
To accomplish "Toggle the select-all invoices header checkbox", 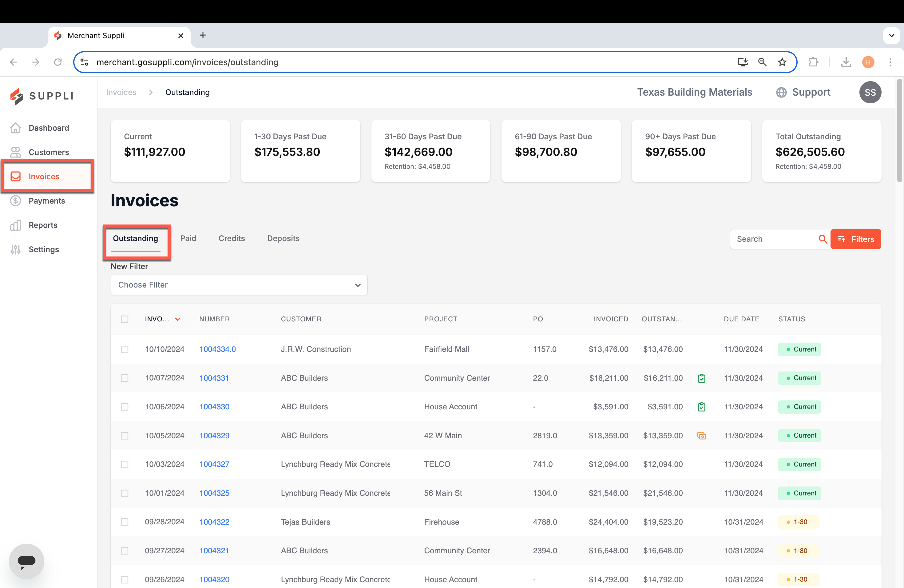I will tap(125, 319).
